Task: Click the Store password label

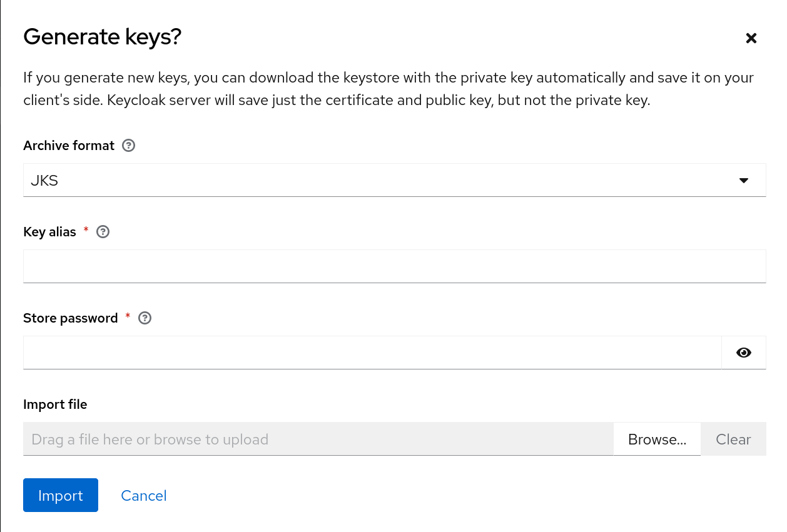Action: 70,318
